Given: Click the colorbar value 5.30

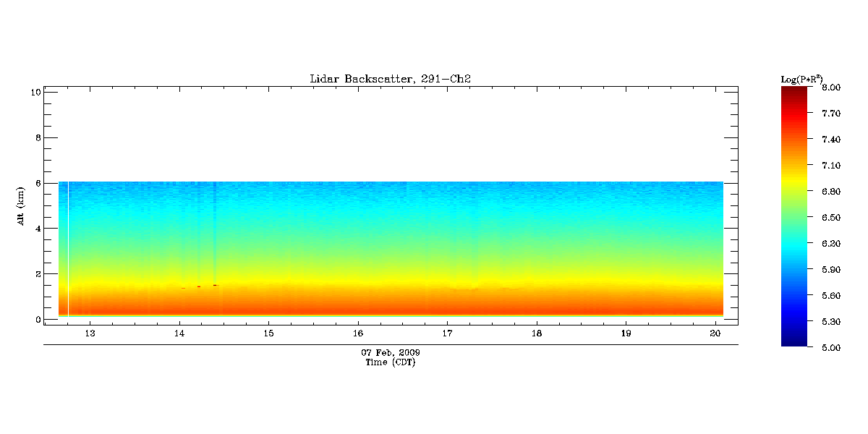Looking at the screenshot, I should coord(830,322).
